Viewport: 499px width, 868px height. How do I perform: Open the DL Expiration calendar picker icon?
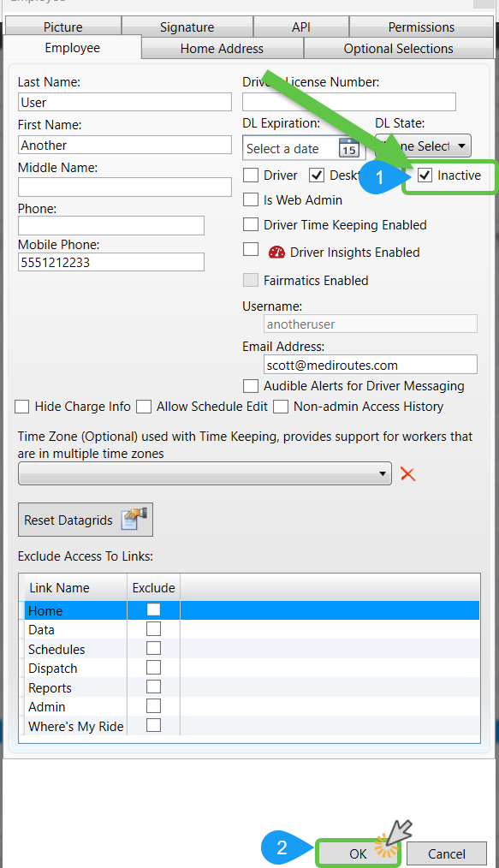tap(349, 148)
